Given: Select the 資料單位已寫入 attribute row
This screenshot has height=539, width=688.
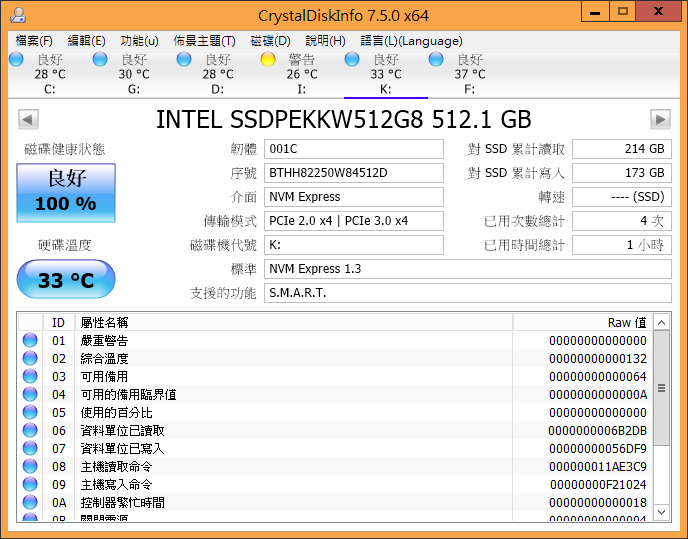Looking at the screenshot, I should 335,449.
